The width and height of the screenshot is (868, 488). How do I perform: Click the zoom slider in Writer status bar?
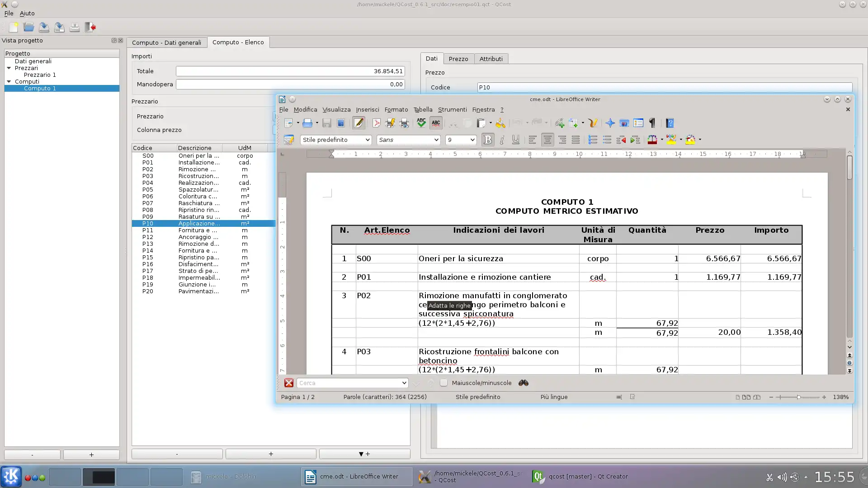point(798,397)
